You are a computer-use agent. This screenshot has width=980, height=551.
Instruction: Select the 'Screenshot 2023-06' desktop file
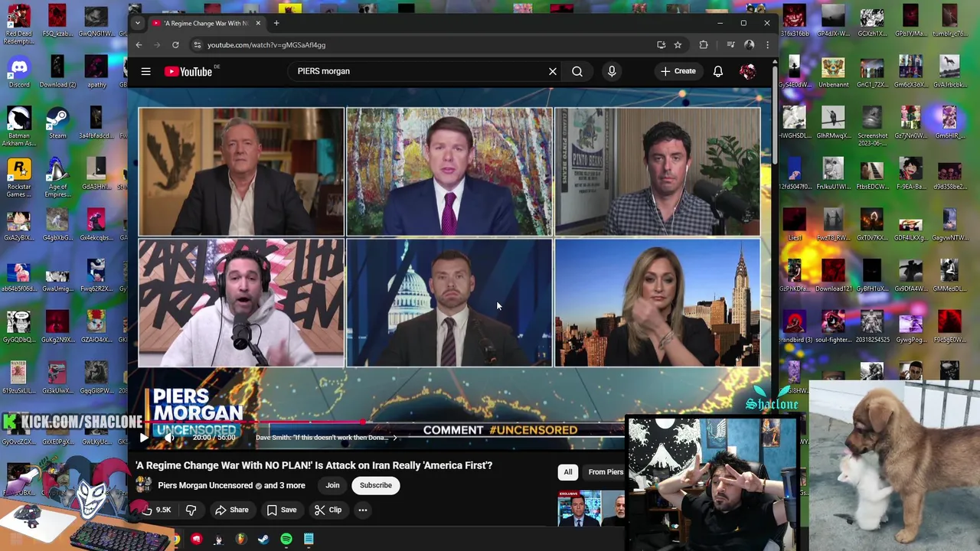pyautogui.click(x=872, y=126)
